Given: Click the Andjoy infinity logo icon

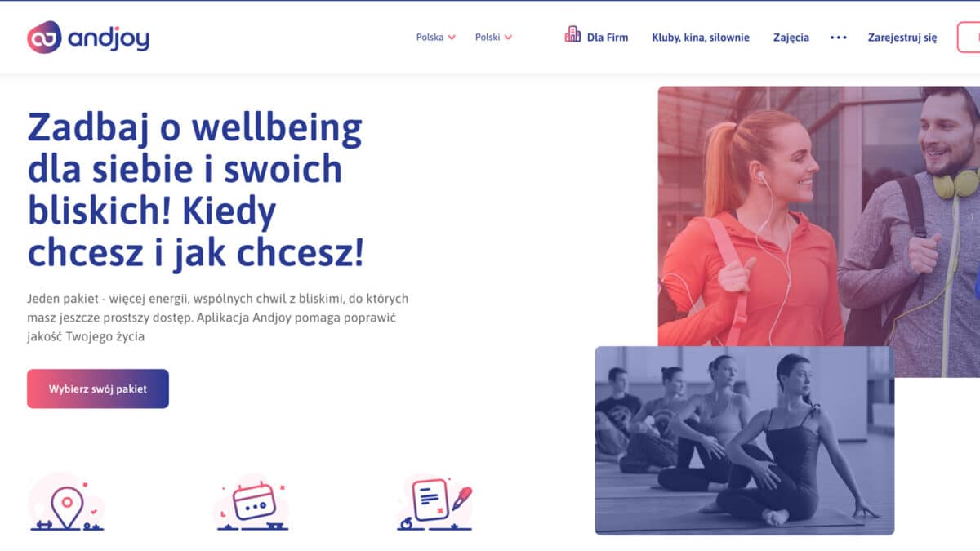Looking at the screenshot, I should tap(44, 38).
